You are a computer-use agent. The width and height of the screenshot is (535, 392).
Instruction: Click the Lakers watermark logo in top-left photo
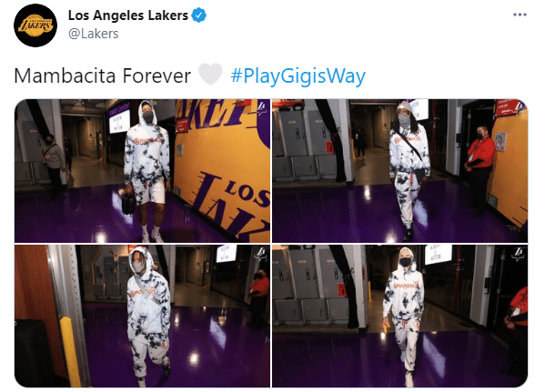[262, 108]
